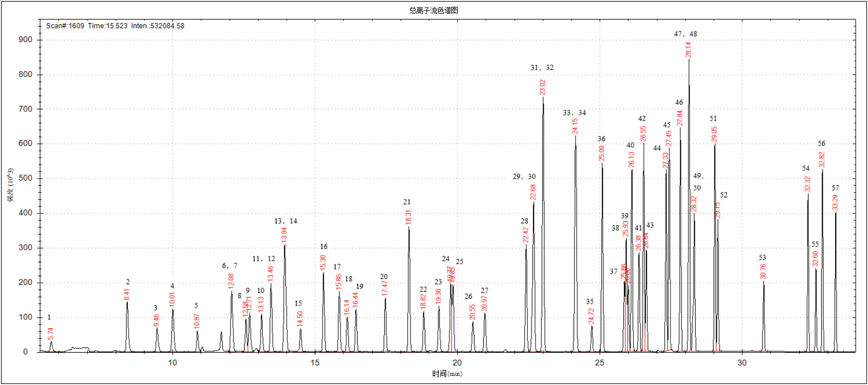Click the red 8.41 retention label

point(127,295)
